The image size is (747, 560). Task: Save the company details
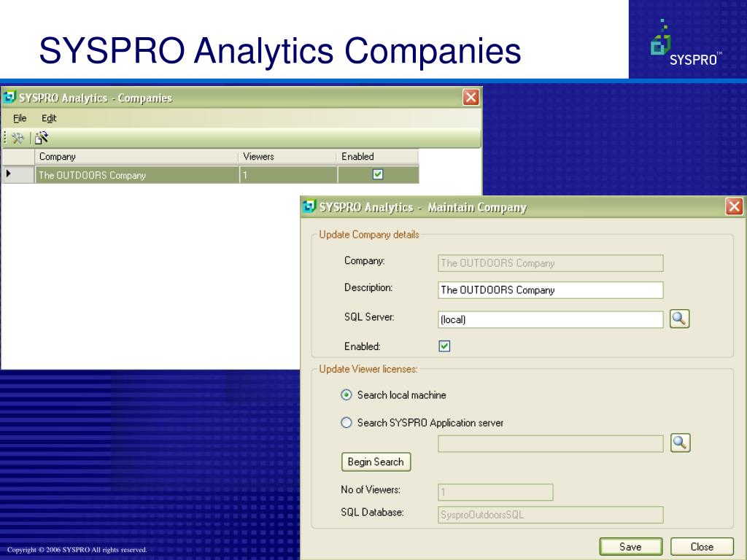(631, 547)
